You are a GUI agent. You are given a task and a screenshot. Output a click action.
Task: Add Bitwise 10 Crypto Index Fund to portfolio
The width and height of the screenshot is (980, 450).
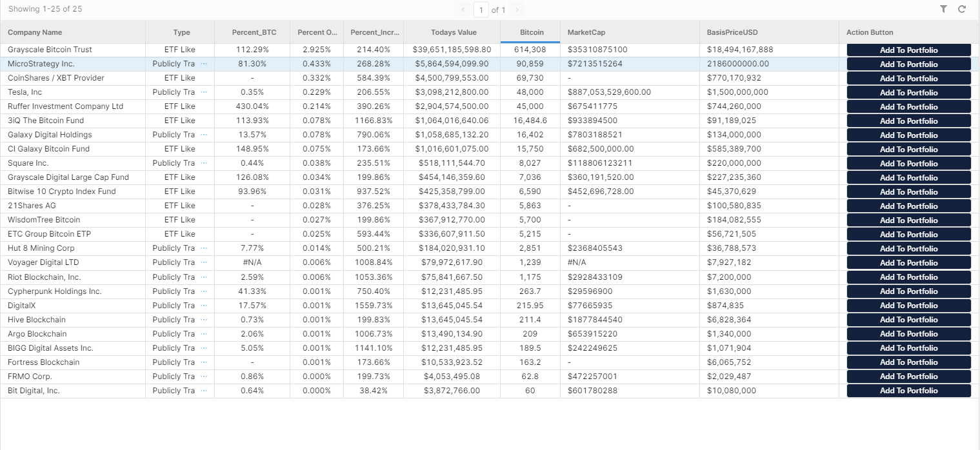point(908,192)
